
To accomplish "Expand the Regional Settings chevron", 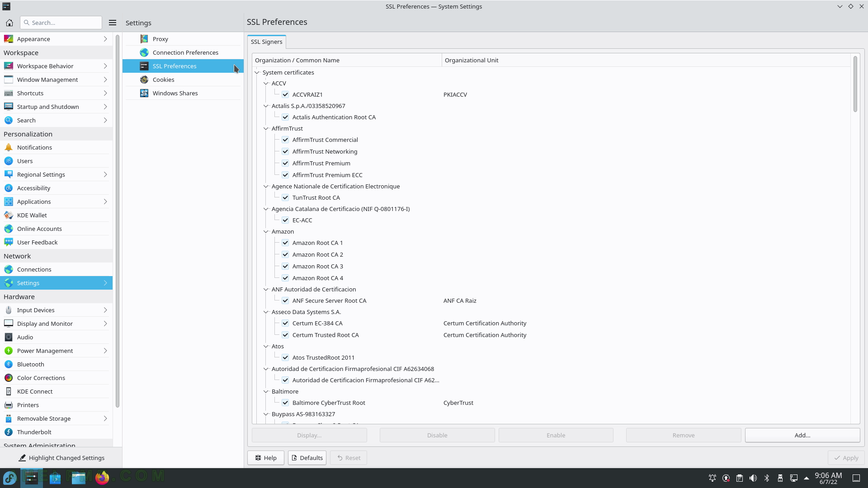I will coord(105,174).
